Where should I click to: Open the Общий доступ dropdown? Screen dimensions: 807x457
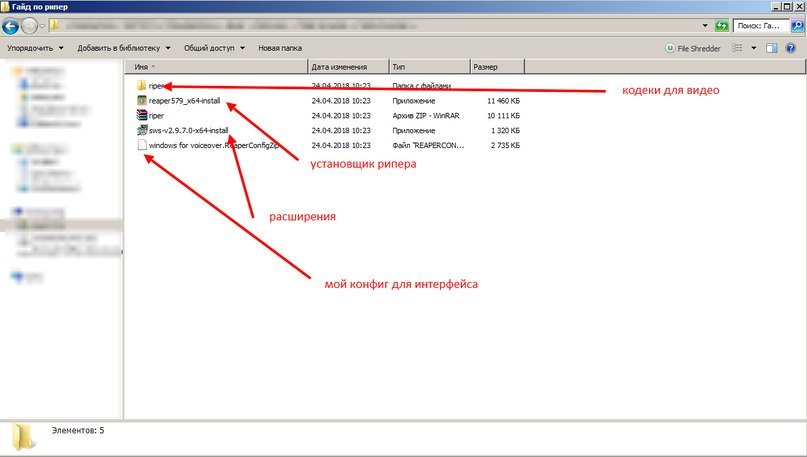213,47
